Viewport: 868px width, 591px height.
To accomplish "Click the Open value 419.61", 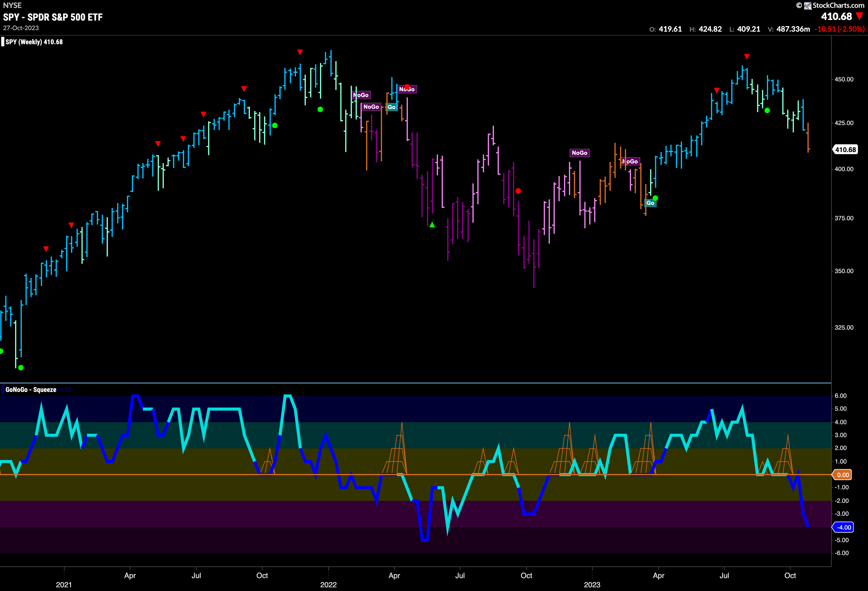I will point(670,29).
